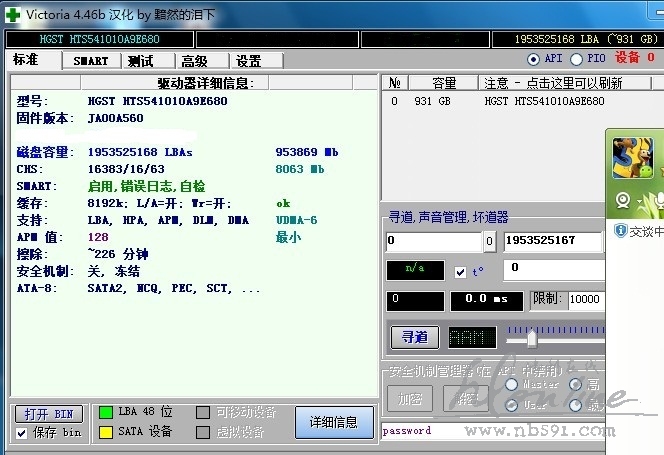
Task: Click the Victoria green cross title icon
Action: (14, 14)
